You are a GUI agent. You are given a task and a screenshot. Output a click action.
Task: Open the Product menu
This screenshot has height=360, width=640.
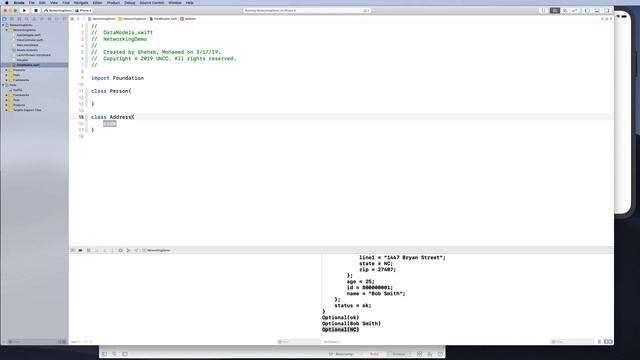(113, 2)
